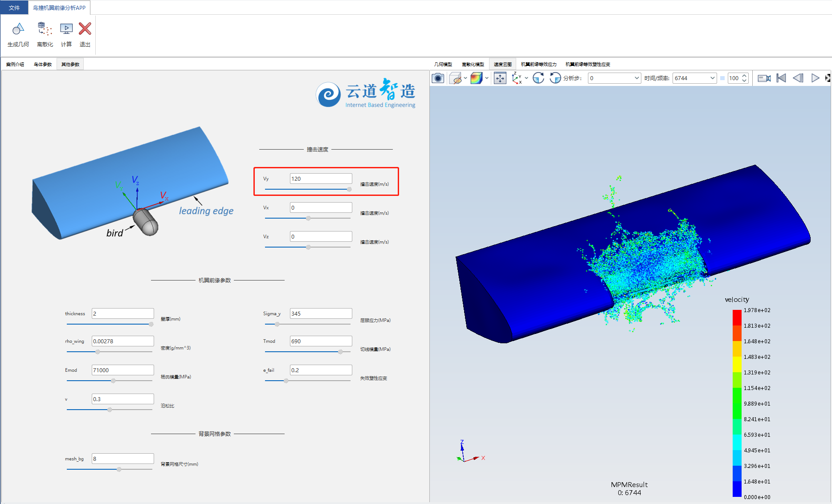Open the 机翼前缘等效应力 tab

click(539, 65)
